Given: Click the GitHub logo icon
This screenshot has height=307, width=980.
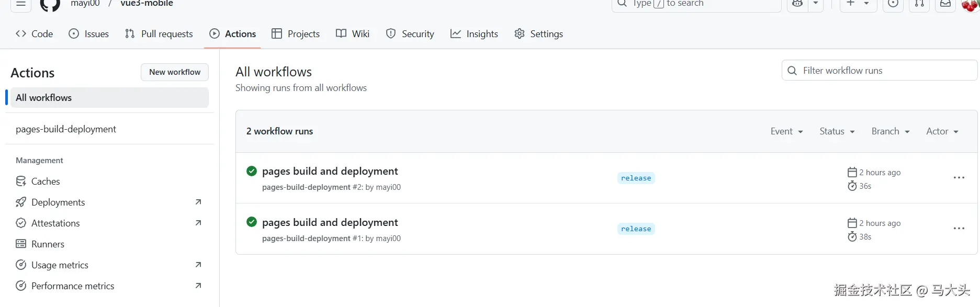Looking at the screenshot, I should coord(50,4).
